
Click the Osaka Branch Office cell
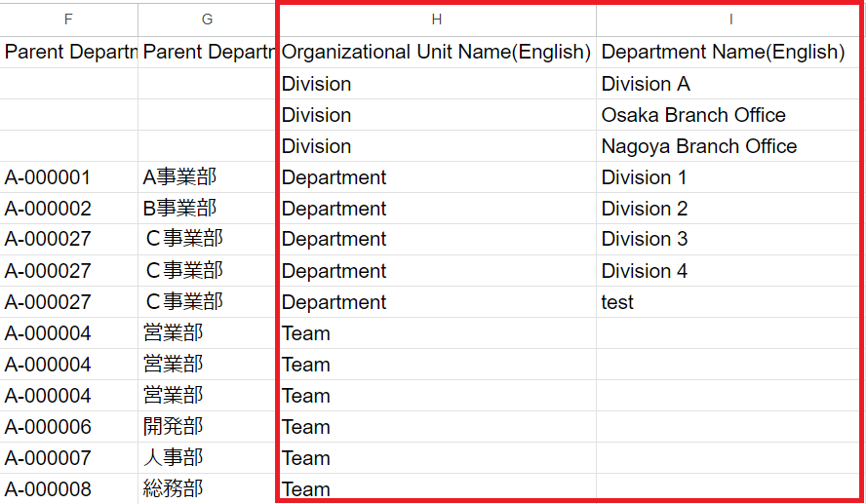[x=693, y=115]
